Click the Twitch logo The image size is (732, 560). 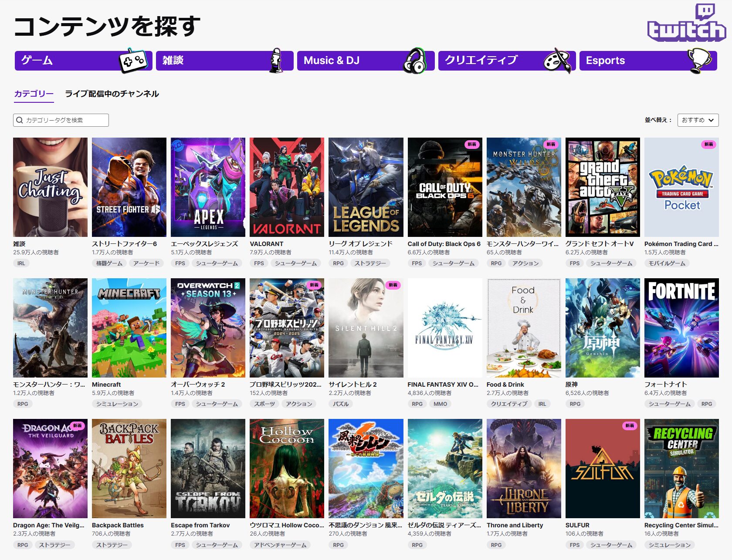click(x=687, y=23)
